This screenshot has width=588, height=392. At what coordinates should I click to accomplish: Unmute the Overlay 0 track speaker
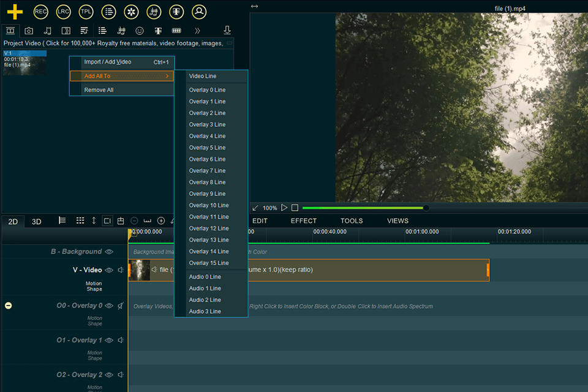[121, 306]
